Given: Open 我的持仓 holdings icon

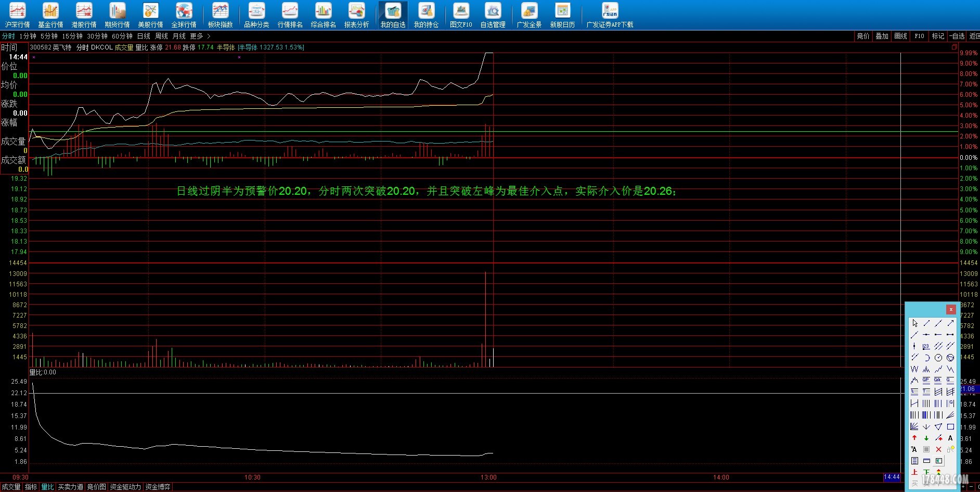Looking at the screenshot, I should pos(426,15).
